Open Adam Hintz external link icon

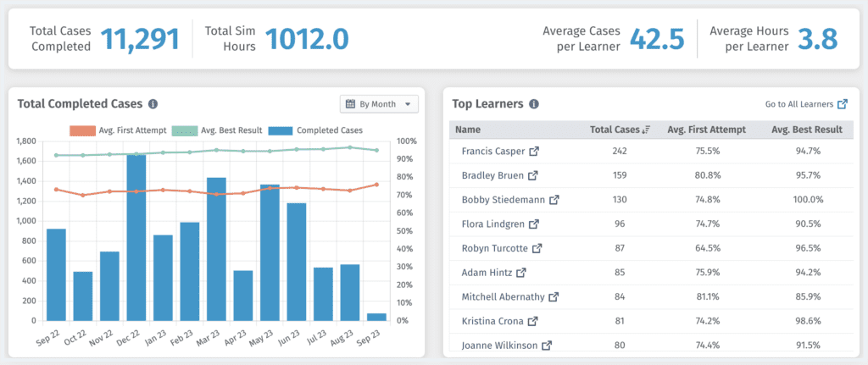point(521,273)
